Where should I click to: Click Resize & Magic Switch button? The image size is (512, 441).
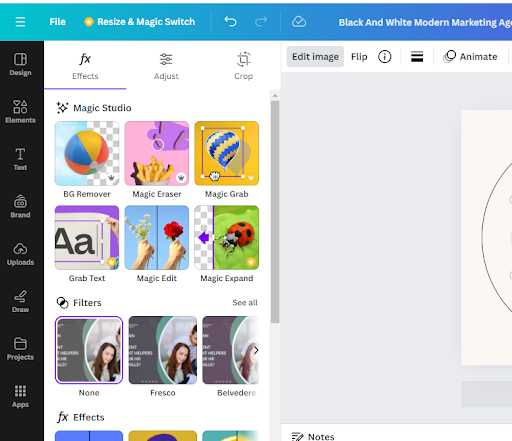(139, 22)
